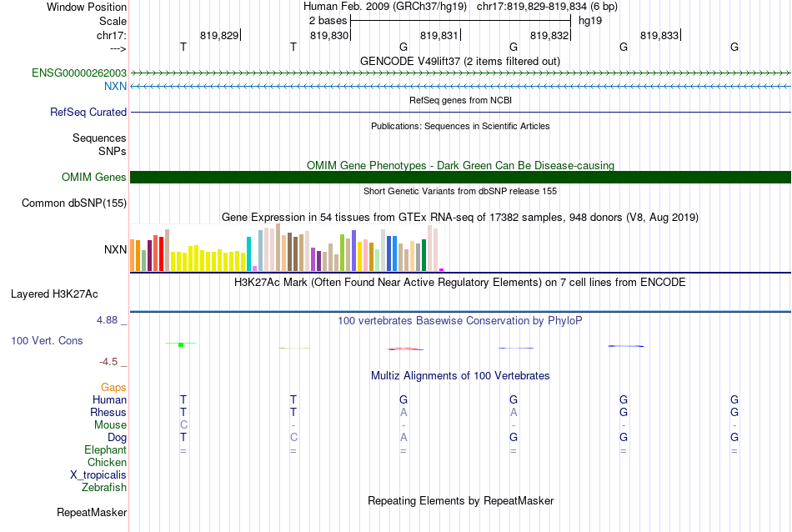The height and width of the screenshot is (532, 792).
Task: Click position marker 819,833
Action: tap(659, 35)
